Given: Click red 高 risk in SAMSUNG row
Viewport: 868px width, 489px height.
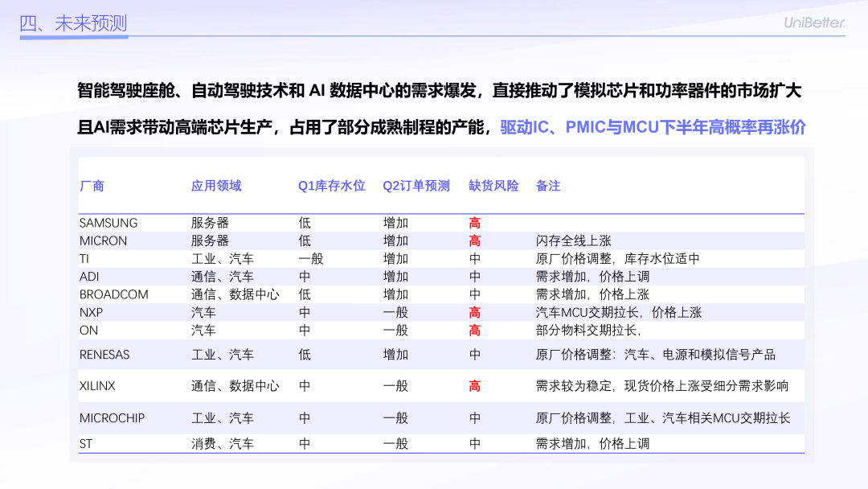Looking at the screenshot, I should [475, 223].
